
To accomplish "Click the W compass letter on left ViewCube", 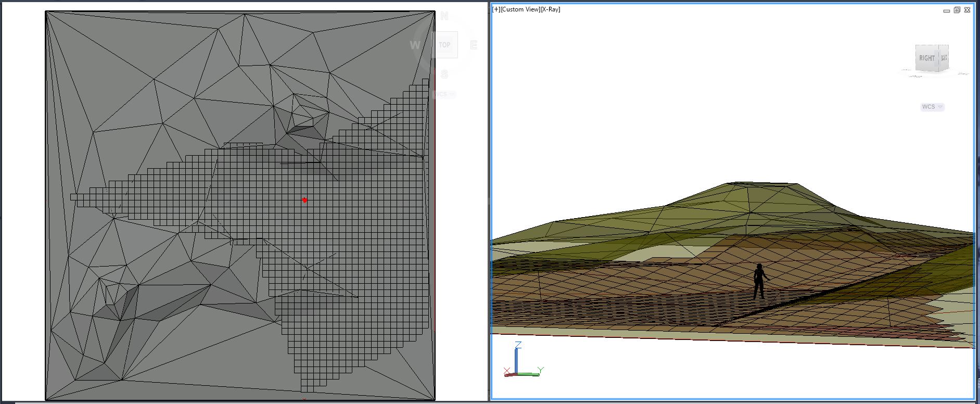I will (x=415, y=45).
